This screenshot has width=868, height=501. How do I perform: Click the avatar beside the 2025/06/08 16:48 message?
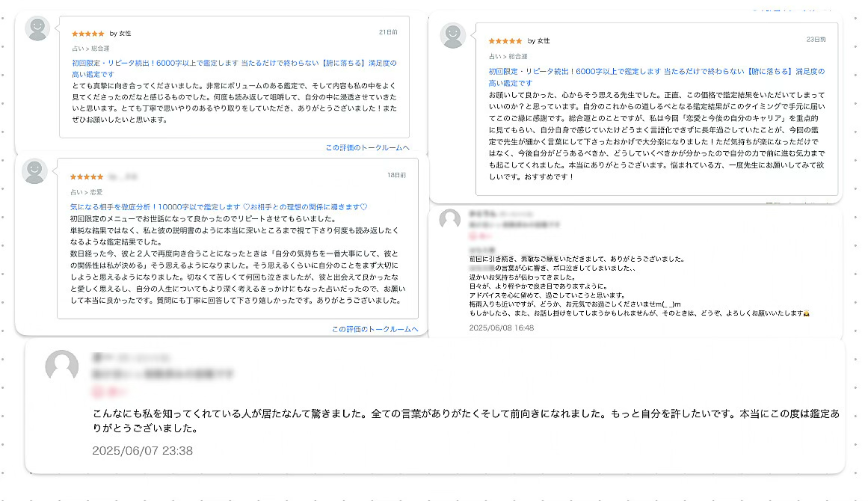449,219
